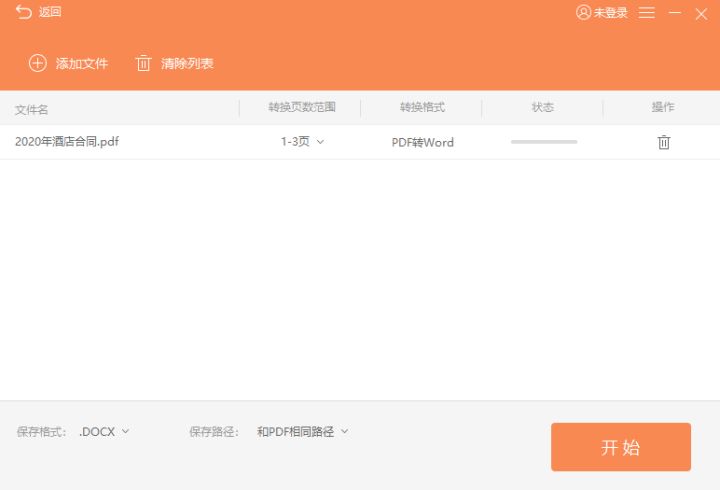Click the 返回 text label
720x490 pixels.
click(50, 12)
